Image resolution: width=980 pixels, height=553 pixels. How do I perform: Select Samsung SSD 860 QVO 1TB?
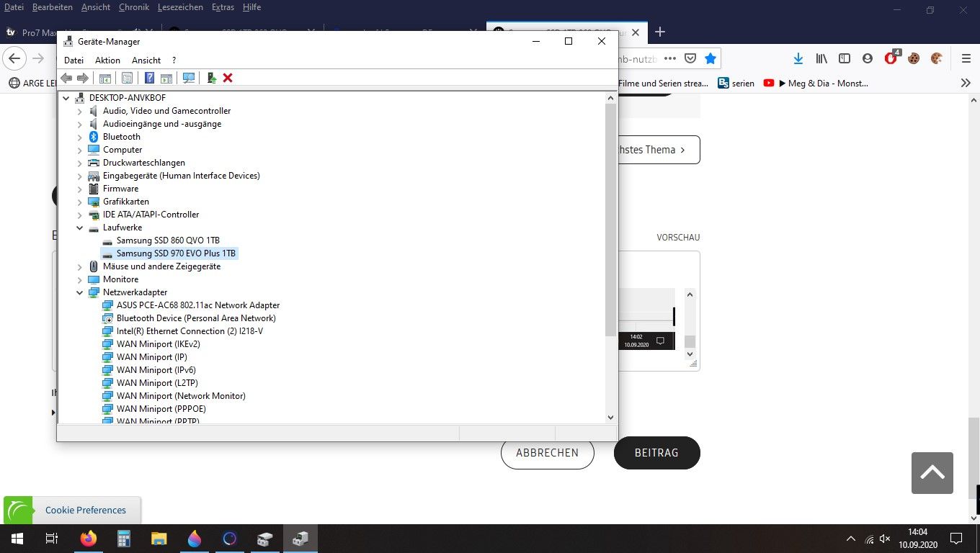tap(168, 240)
